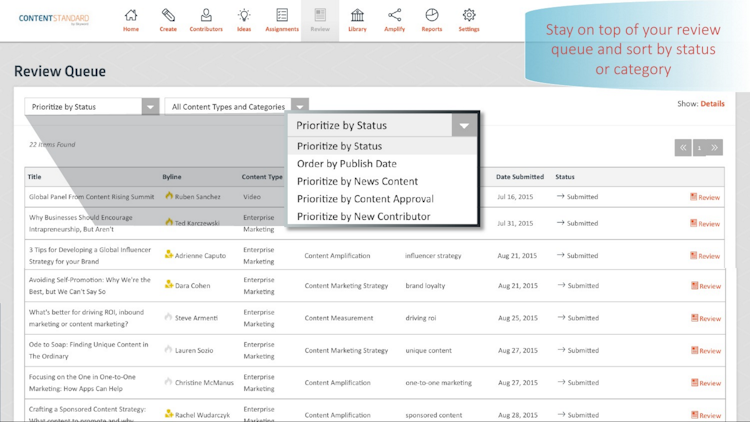The width and height of the screenshot is (750, 422).
Task: Open the Prioritize by Status dropdown arrow
Action: point(150,107)
